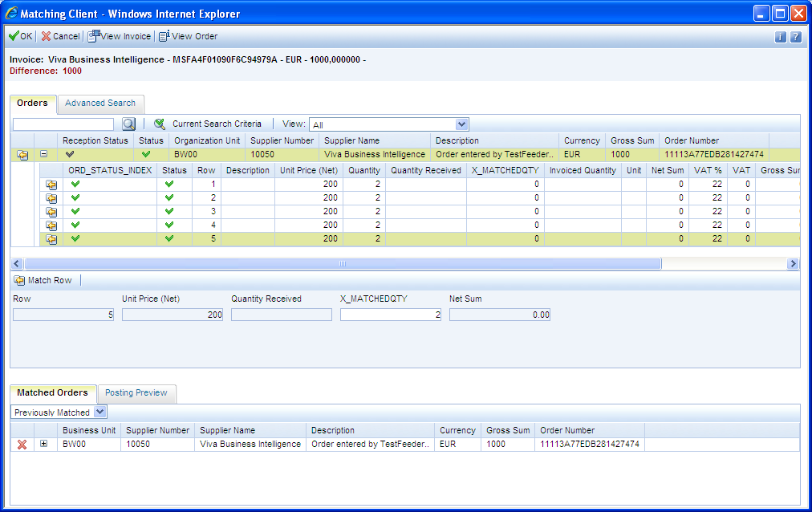Select Row number 4 cell
The height and width of the screenshot is (512, 812).
coord(207,226)
